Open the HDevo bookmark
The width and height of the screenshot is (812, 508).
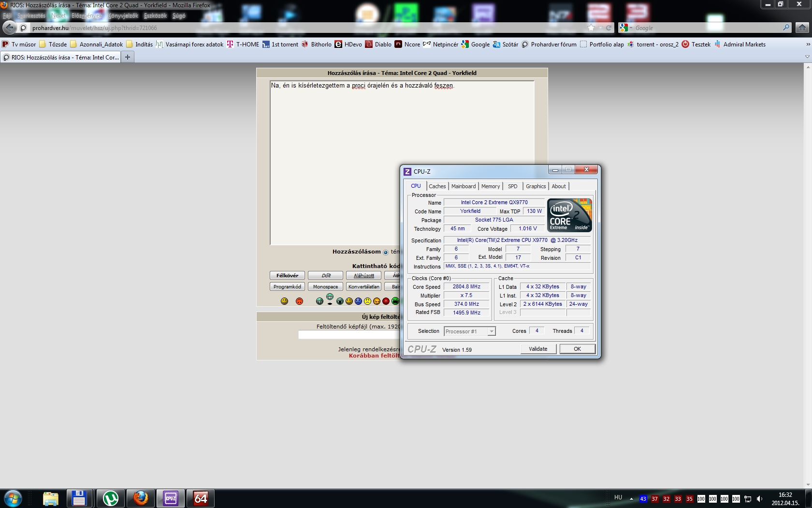[x=348, y=44]
